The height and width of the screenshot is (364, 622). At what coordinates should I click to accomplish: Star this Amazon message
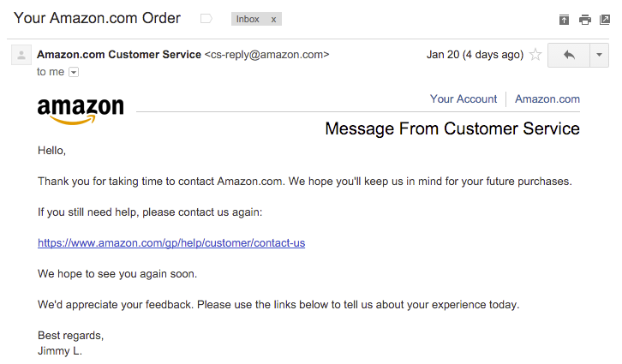pos(535,55)
